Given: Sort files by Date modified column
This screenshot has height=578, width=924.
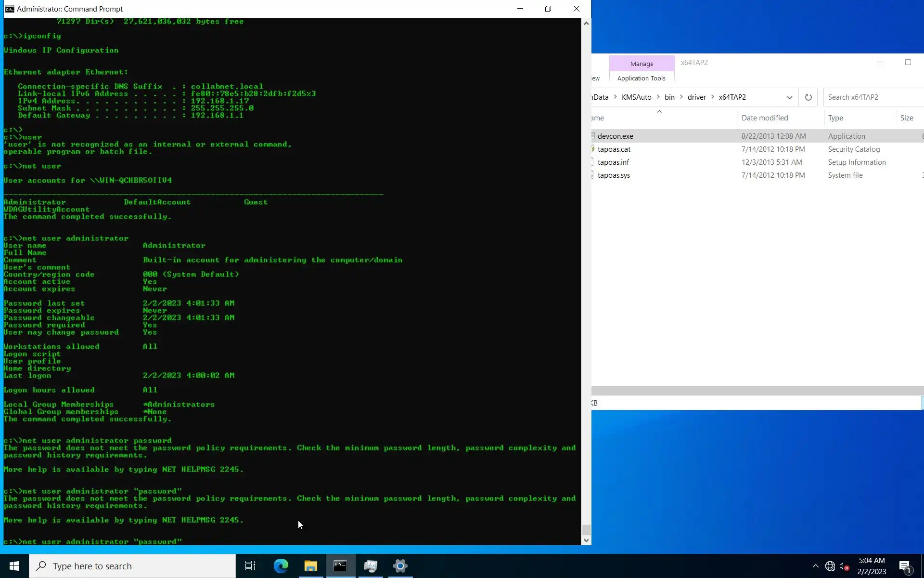Looking at the screenshot, I should click(764, 118).
